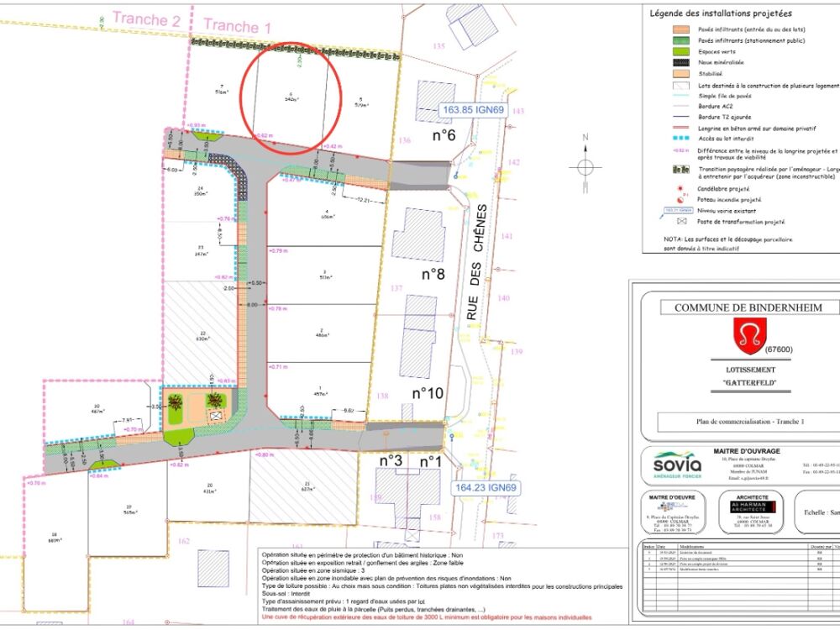The height and width of the screenshot is (630, 840).
Task: Pick the espaces verts green color swatch
Action: tap(680, 52)
